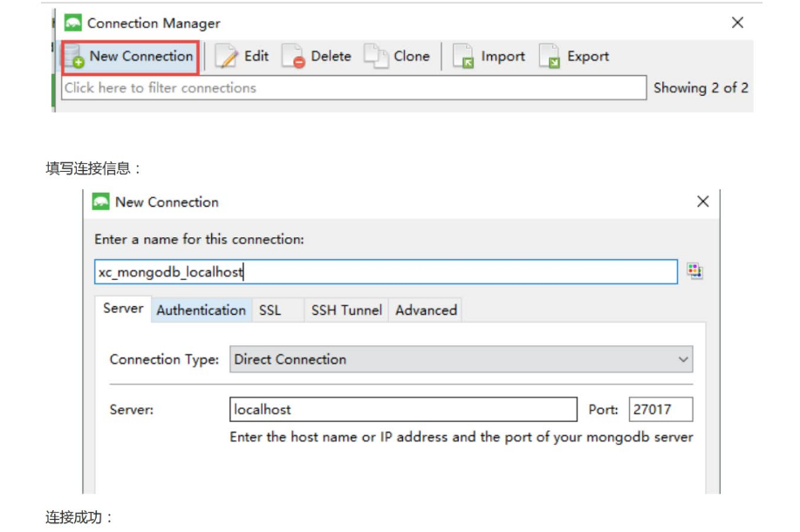This screenshot has height=532, width=800.
Task: Click the filter connections search field
Action: [x=353, y=88]
